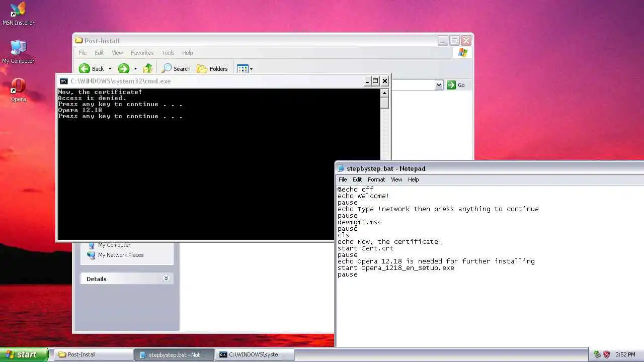Image resolution: width=644 pixels, height=362 pixels.
Task: Minimize the cmd.exe window
Action: [x=367, y=81]
